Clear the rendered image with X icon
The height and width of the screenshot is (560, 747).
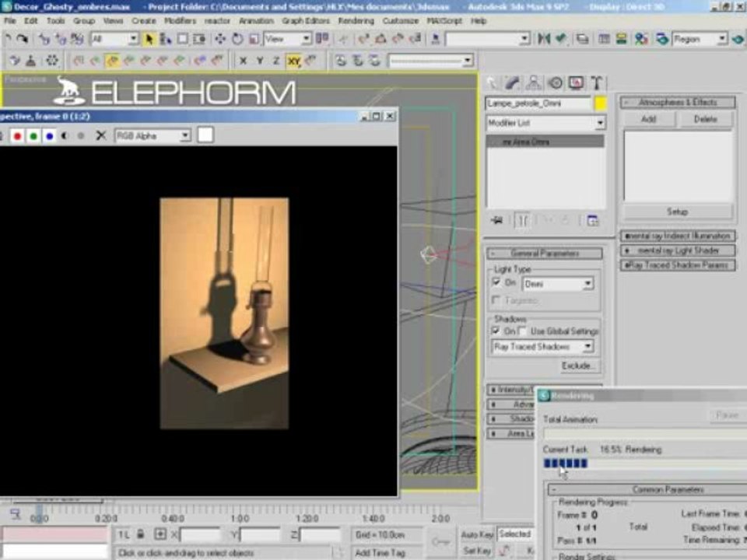(x=100, y=135)
